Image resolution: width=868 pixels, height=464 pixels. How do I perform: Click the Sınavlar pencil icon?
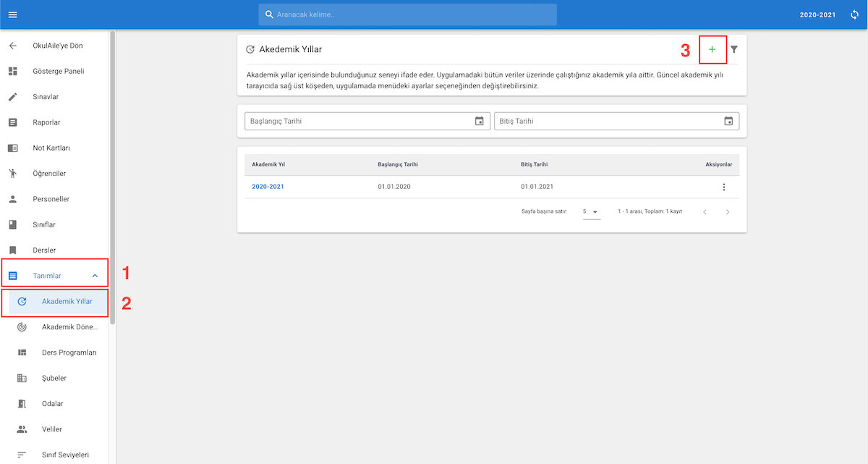pyautogui.click(x=12, y=97)
